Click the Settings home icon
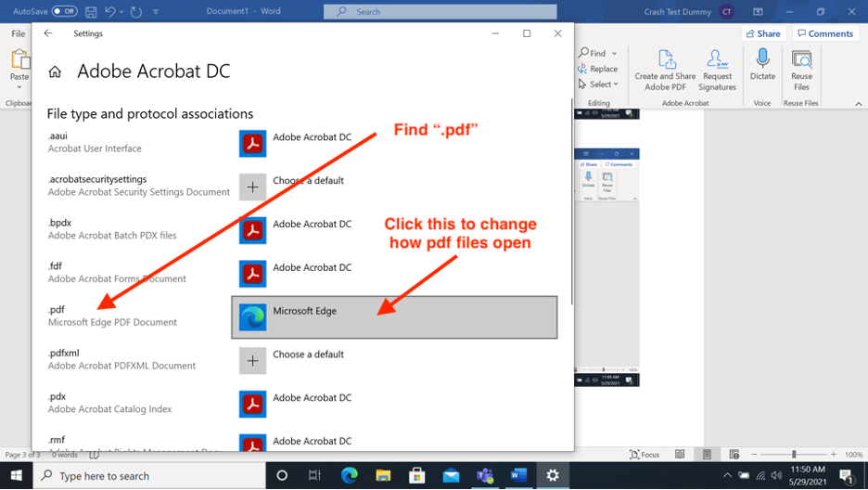Viewport: 868px width, 490px height. pyautogui.click(x=55, y=71)
